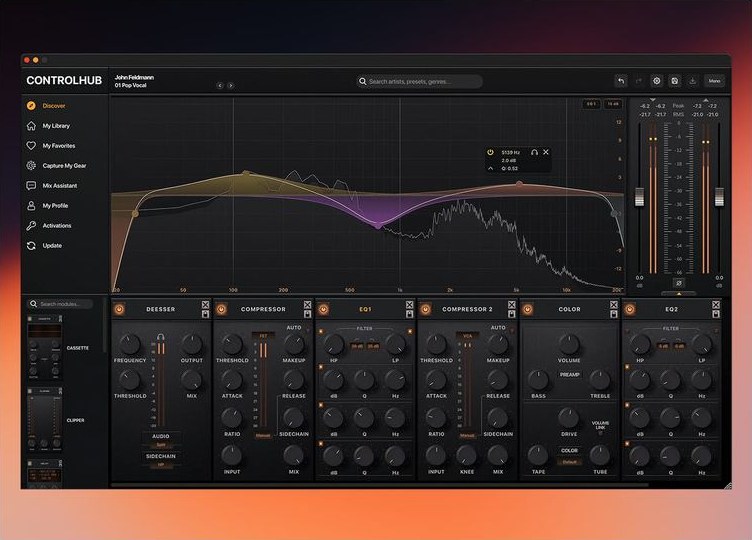Focus the search artists, presets, genres field
The height and width of the screenshot is (540, 752).
point(419,82)
